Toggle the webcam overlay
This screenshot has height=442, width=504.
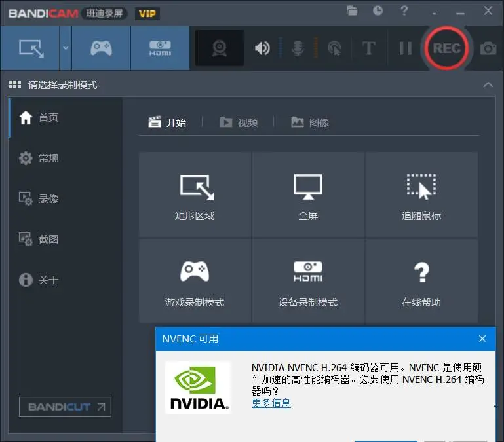[x=219, y=48]
